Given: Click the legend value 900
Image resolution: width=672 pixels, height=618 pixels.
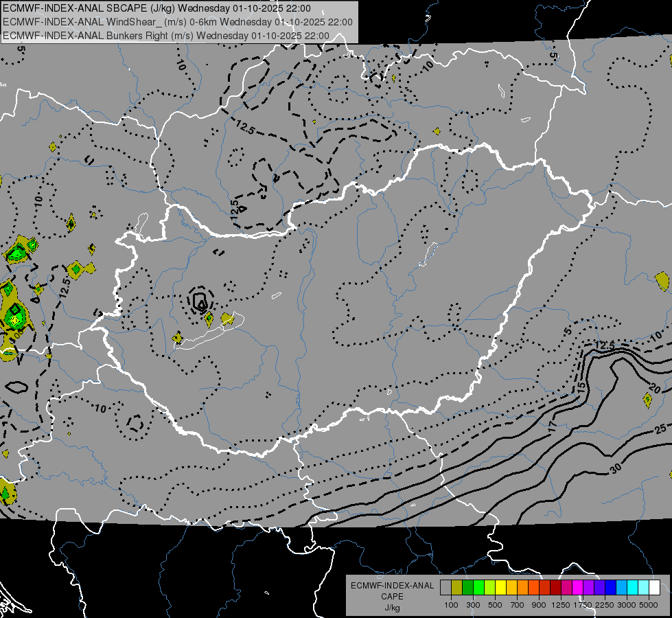Looking at the screenshot, I should [x=539, y=605].
